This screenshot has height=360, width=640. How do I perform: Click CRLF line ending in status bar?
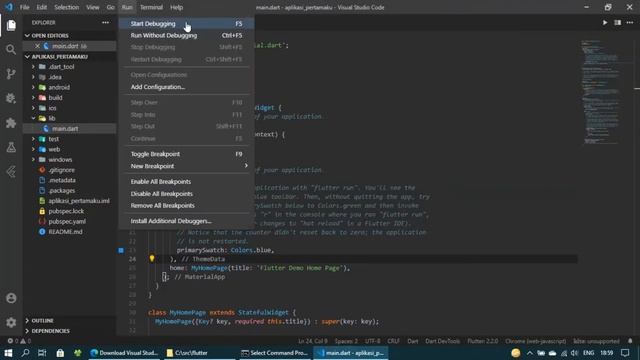[x=393, y=341]
